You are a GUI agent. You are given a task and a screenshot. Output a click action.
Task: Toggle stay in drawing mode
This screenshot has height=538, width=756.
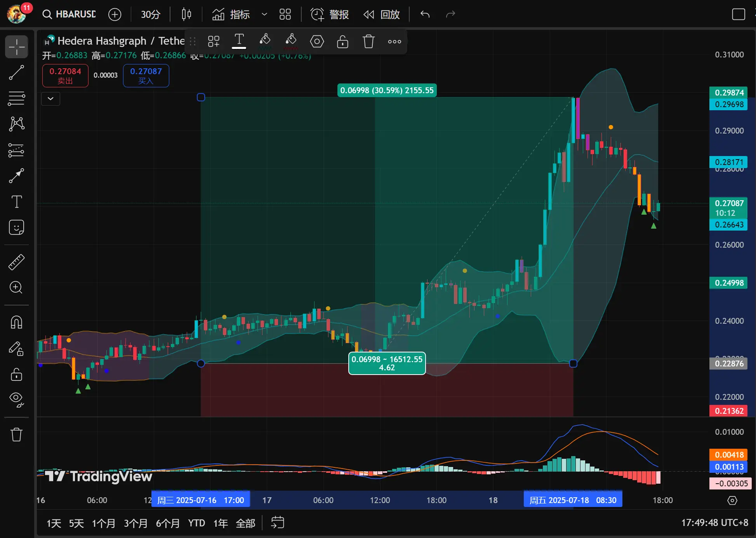[16, 348]
